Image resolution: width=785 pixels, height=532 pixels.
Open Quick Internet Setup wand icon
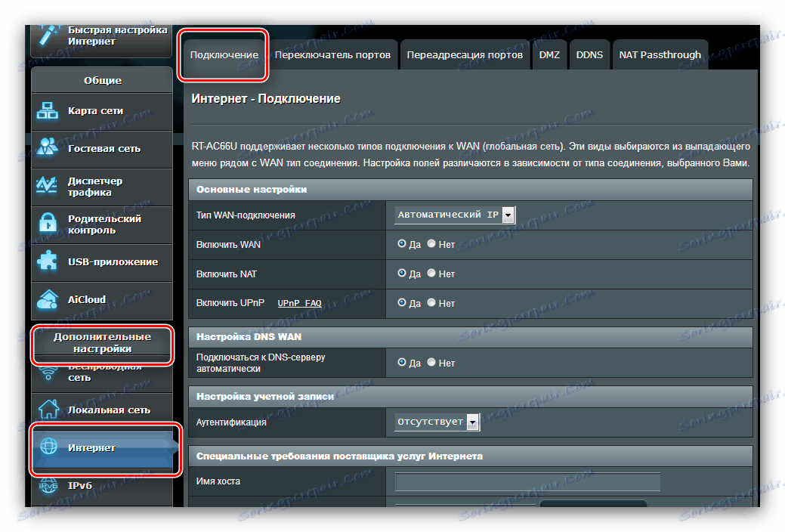tap(50, 35)
